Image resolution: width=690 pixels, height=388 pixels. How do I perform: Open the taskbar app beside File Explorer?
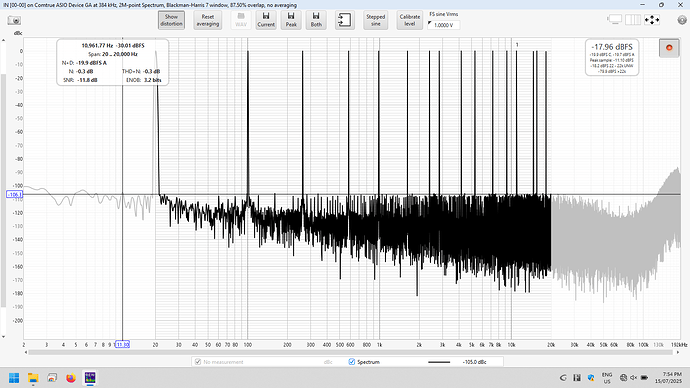(52, 378)
